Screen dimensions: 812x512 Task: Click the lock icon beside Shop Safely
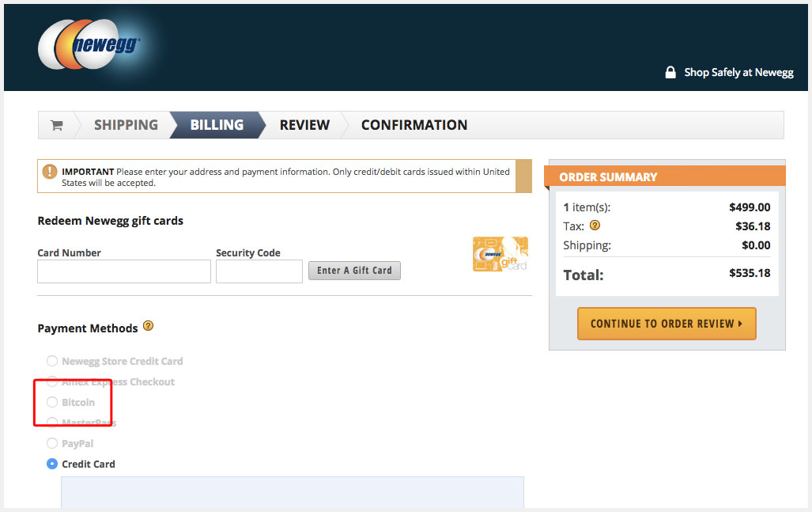tap(670, 72)
